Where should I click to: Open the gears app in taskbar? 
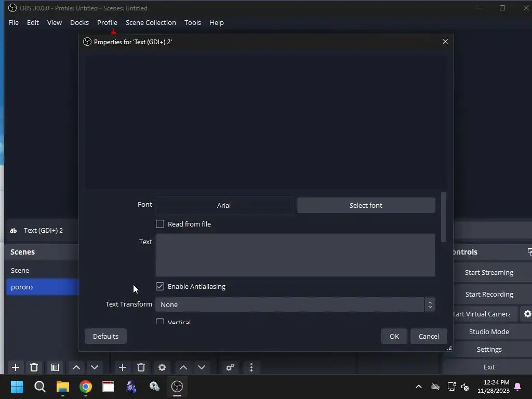(x=154, y=387)
